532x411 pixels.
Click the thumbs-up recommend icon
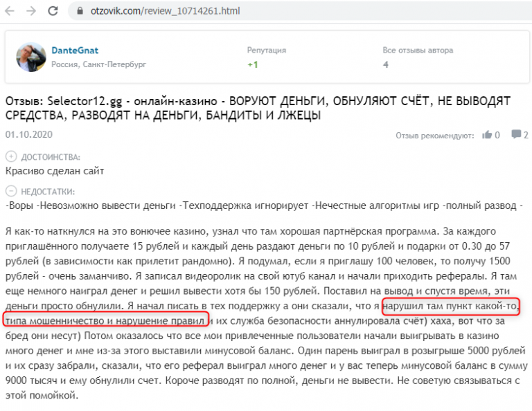pyautogui.click(x=487, y=135)
